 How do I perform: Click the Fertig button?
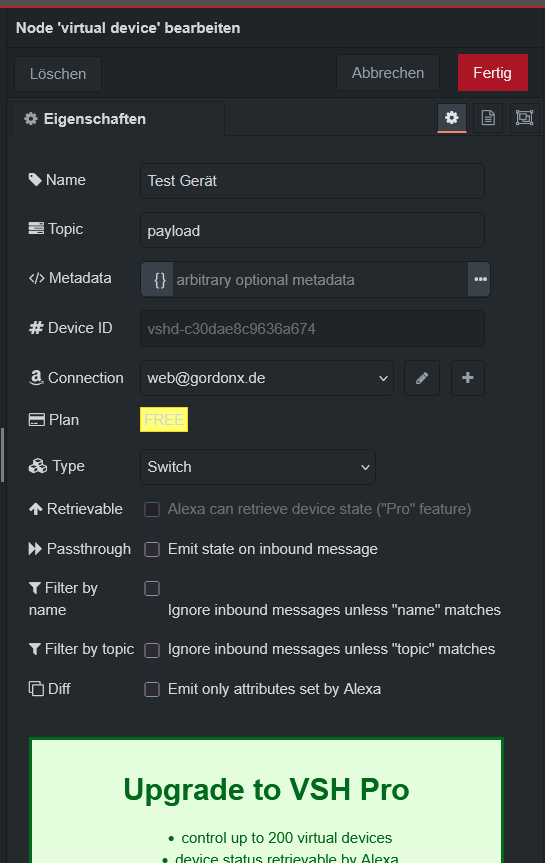[x=493, y=73]
